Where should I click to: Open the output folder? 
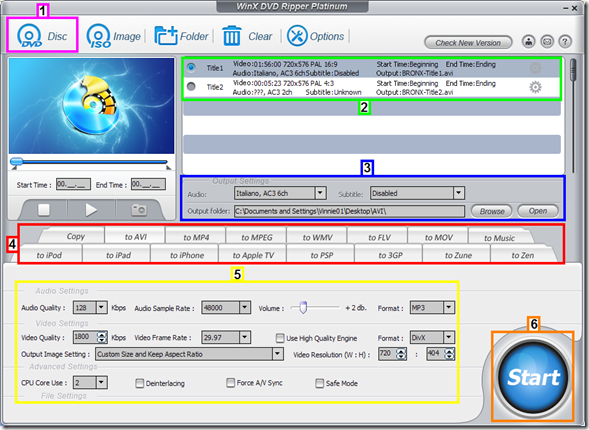pos(538,211)
